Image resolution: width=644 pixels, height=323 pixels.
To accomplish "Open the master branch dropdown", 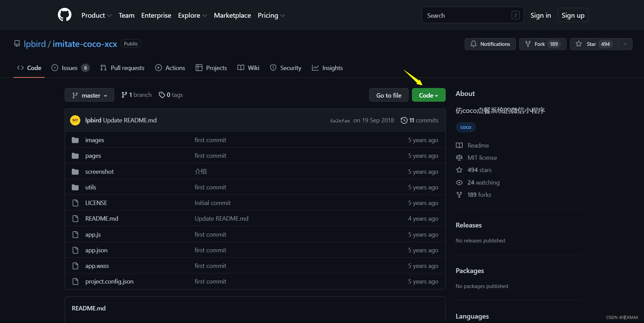I will pos(89,95).
